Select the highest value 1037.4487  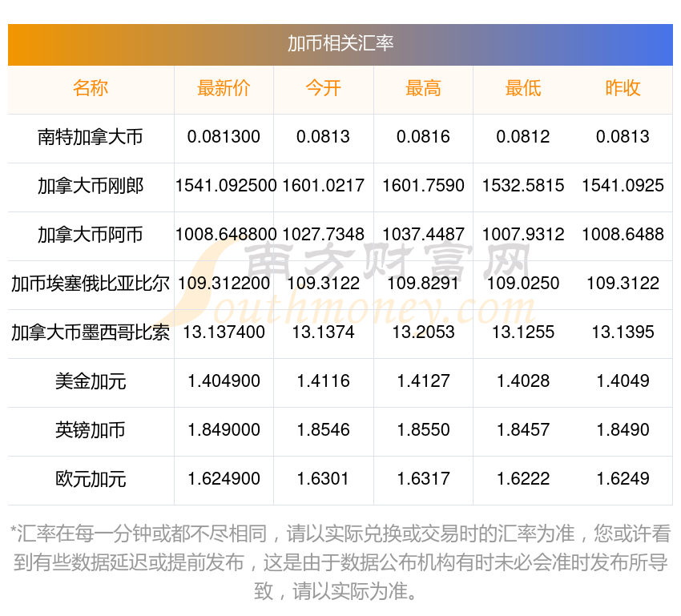423,235
